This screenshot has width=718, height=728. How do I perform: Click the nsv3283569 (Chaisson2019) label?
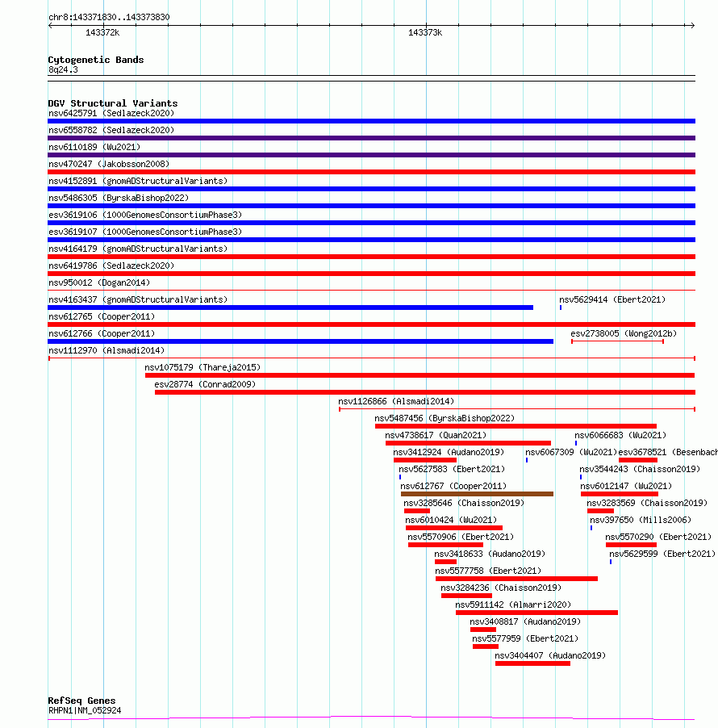coord(647,504)
